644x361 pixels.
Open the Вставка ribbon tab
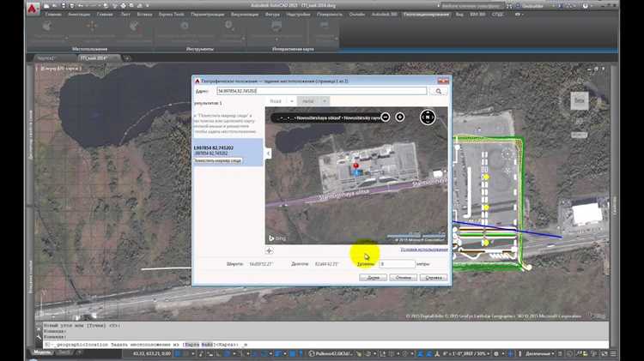144,15
